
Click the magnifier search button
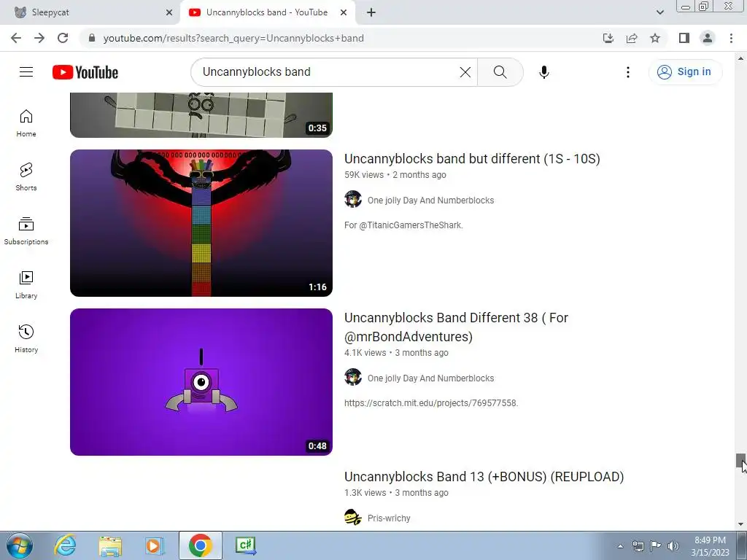(500, 72)
